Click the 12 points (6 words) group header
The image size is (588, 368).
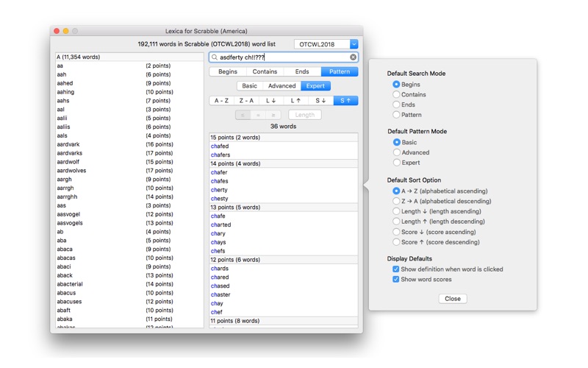(284, 260)
